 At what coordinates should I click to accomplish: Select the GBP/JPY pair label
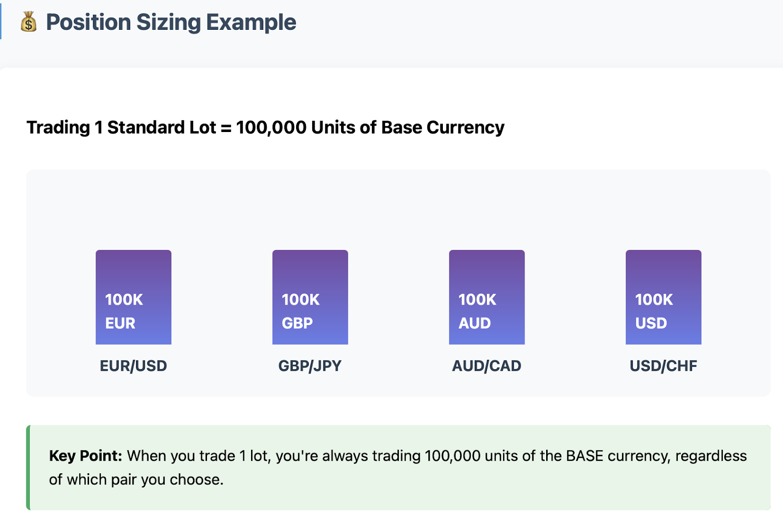[x=310, y=366]
